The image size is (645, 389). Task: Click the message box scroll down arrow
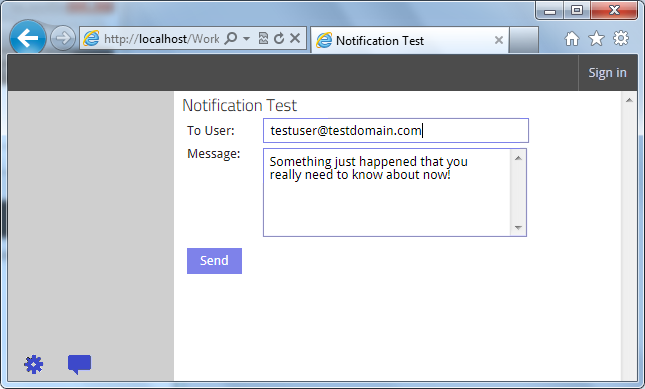518,228
